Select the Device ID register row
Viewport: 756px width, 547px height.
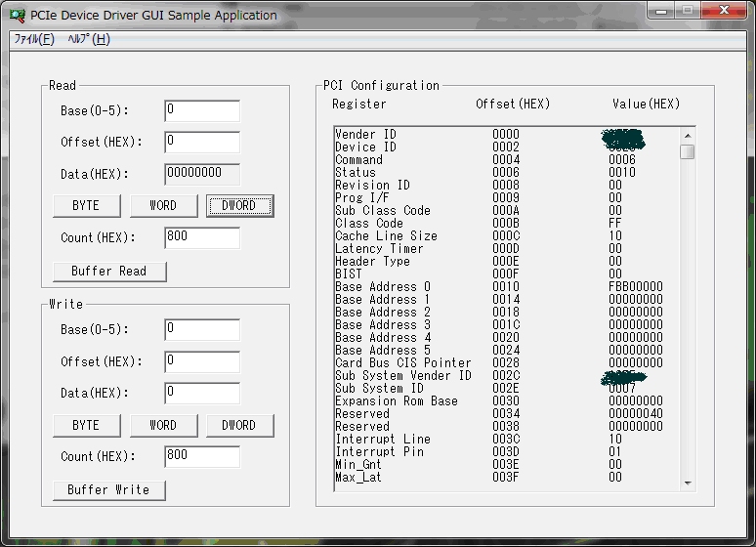point(507,147)
